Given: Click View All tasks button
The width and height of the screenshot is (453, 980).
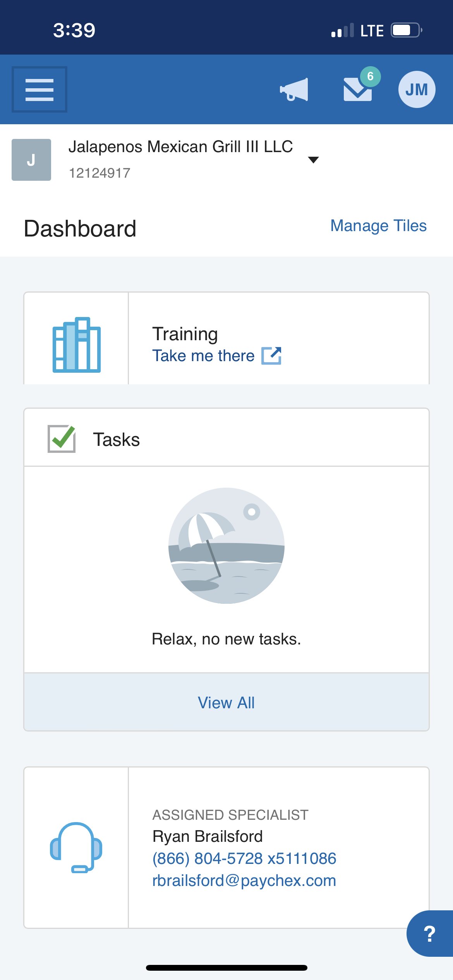Looking at the screenshot, I should (226, 702).
